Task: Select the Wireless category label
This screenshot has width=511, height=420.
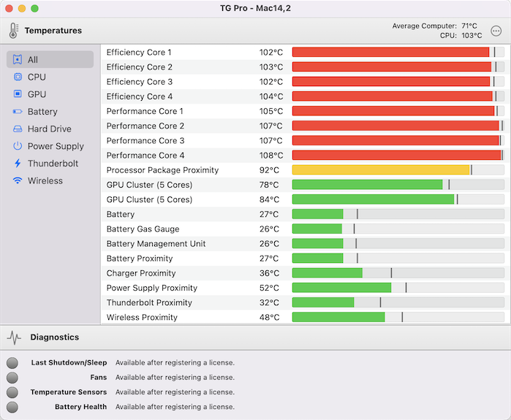Action: tap(45, 180)
